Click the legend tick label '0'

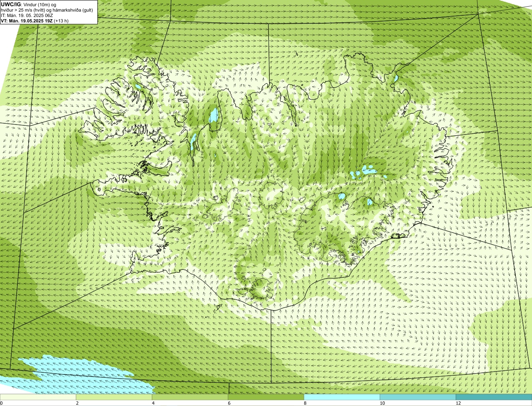[x=2, y=403]
